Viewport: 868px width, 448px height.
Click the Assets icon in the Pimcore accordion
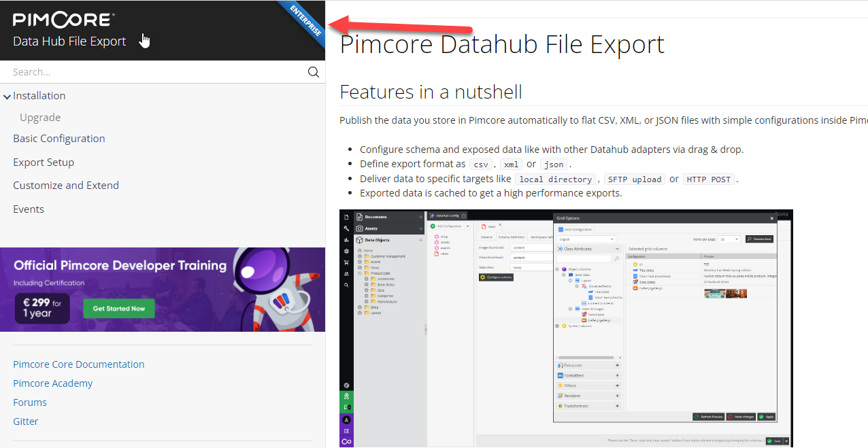[360, 227]
